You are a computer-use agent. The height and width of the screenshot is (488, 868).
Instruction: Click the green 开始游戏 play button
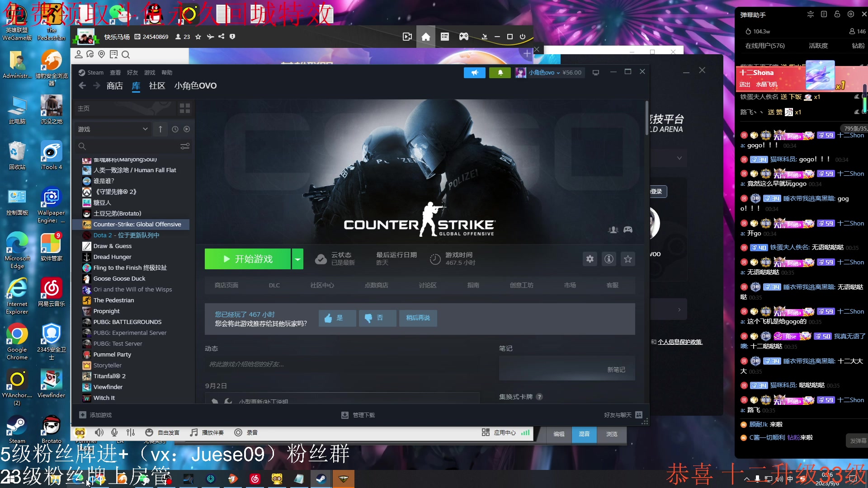247,259
